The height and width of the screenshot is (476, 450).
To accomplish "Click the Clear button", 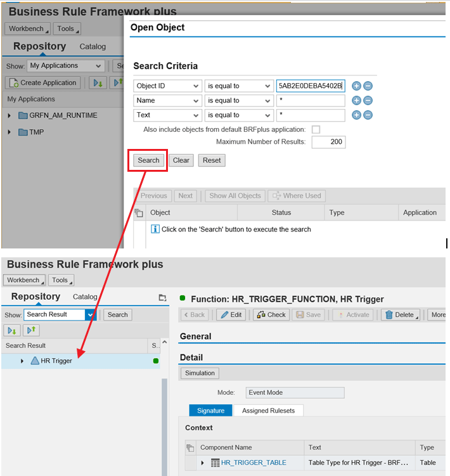I will [181, 160].
